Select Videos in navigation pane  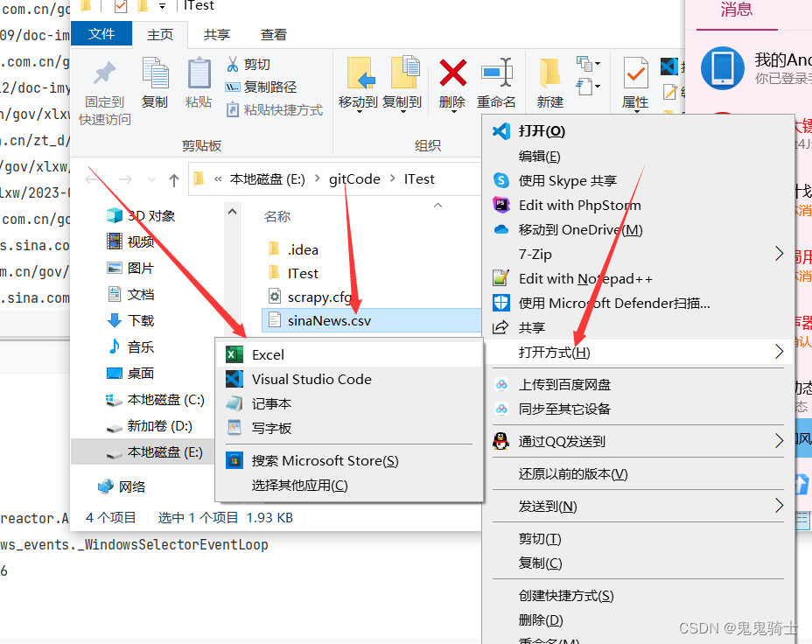(x=130, y=241)
